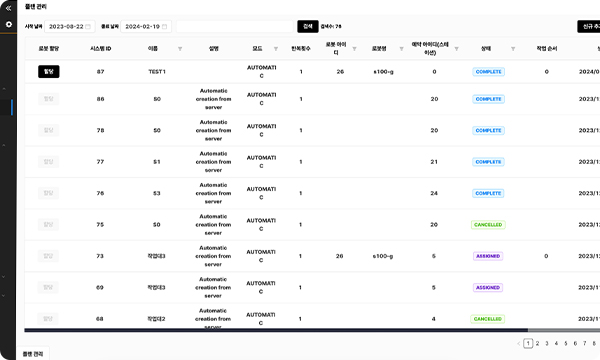This screenshot has width=600, height=360.
Task: Open the settings gear in the sidebar
Action: (x=8, y=24)
